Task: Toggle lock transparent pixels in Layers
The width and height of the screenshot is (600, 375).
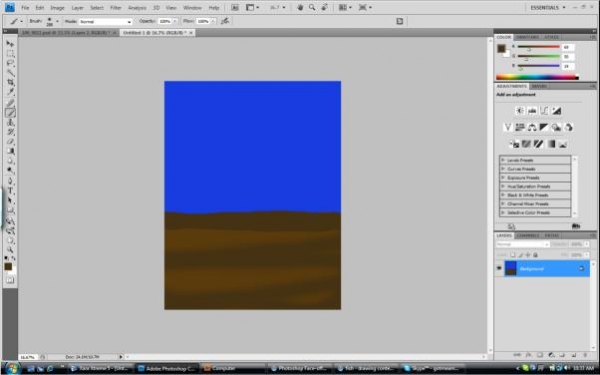Action: (513, 255)
